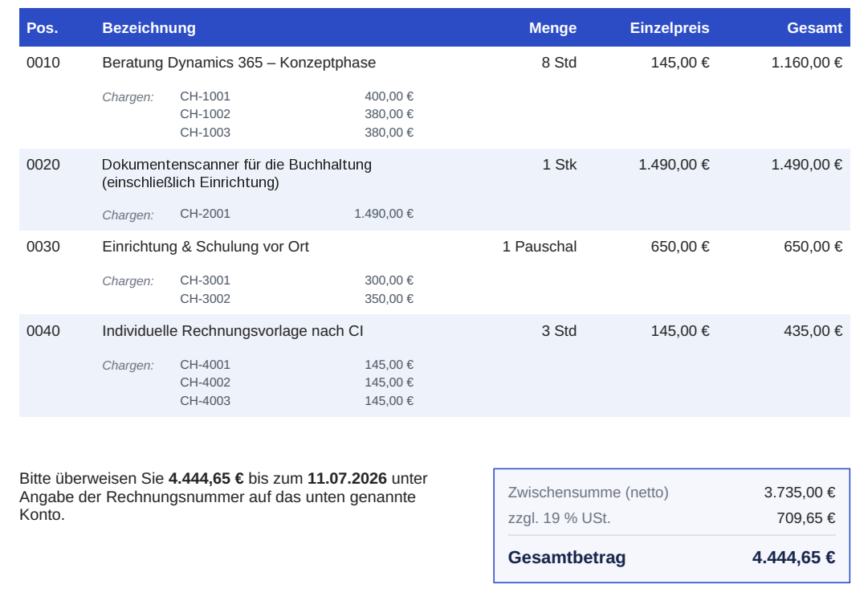The height and width of the screenshot is (601, 868).
Task: Click the 145,00 € amount of CH-4001
Action: (x=389, y=365)
